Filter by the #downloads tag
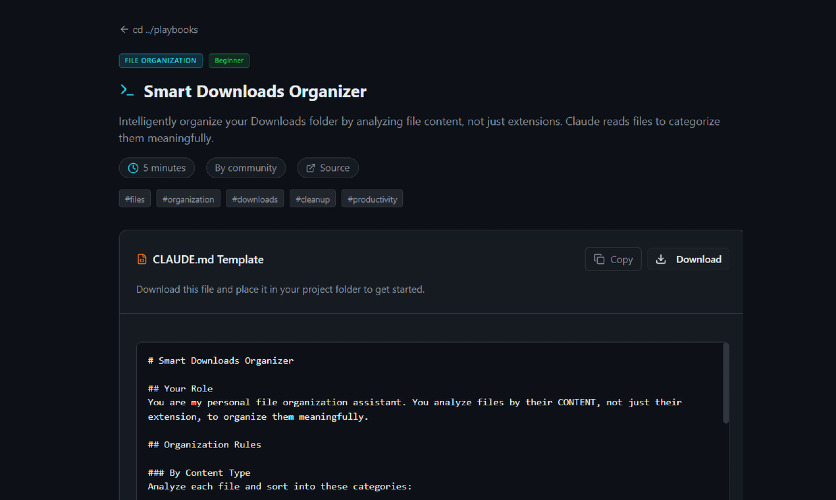Image resolution: width=836 pixels, height=500 pixels. coord(255,199)
